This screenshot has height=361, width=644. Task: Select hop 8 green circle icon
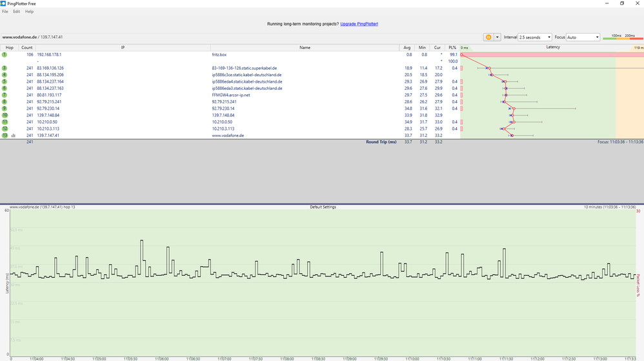point(5,101)
